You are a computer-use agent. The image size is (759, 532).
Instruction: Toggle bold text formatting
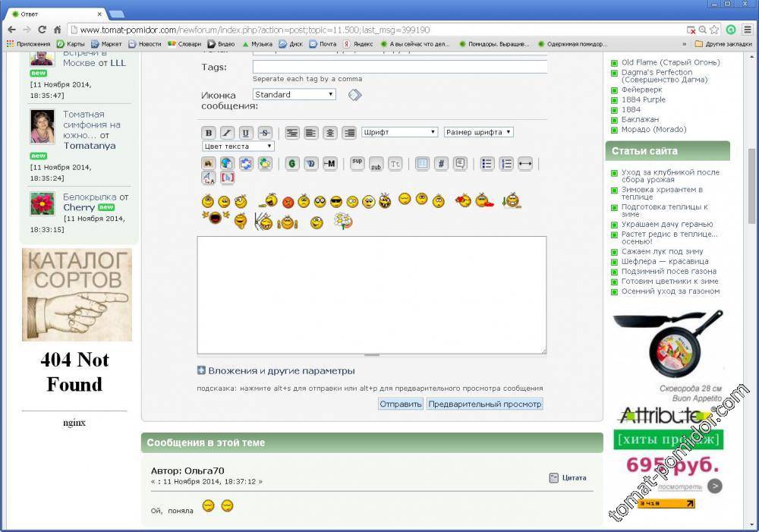point(208,133)
